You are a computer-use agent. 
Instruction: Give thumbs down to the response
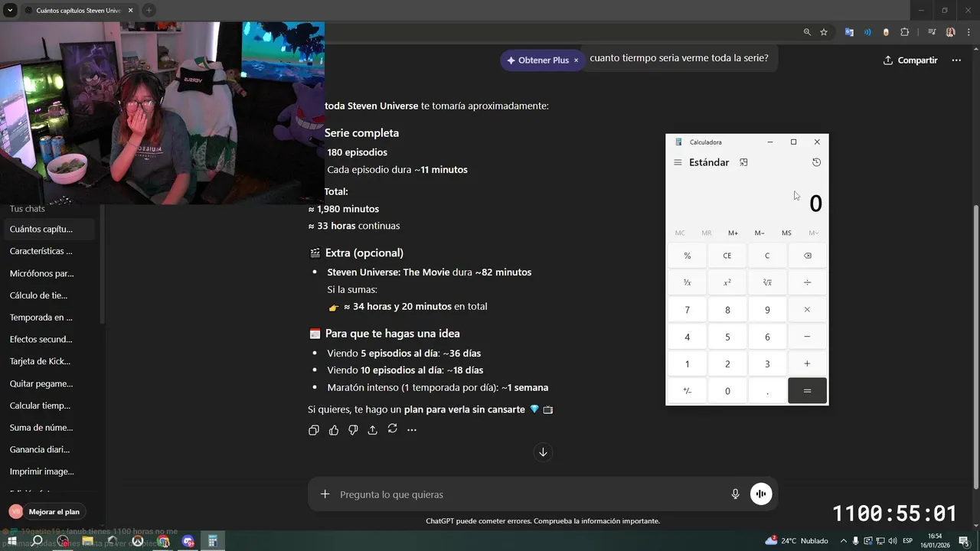coord(353,430)
